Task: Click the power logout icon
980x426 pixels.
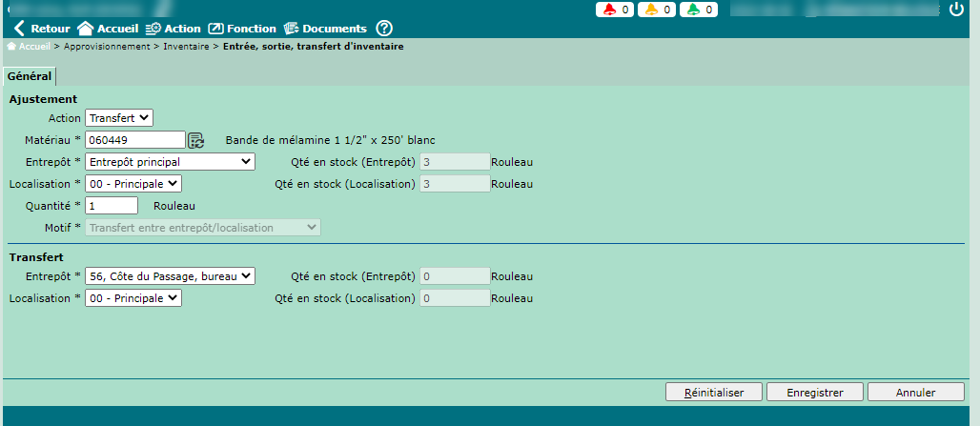Action: (957, 10)
